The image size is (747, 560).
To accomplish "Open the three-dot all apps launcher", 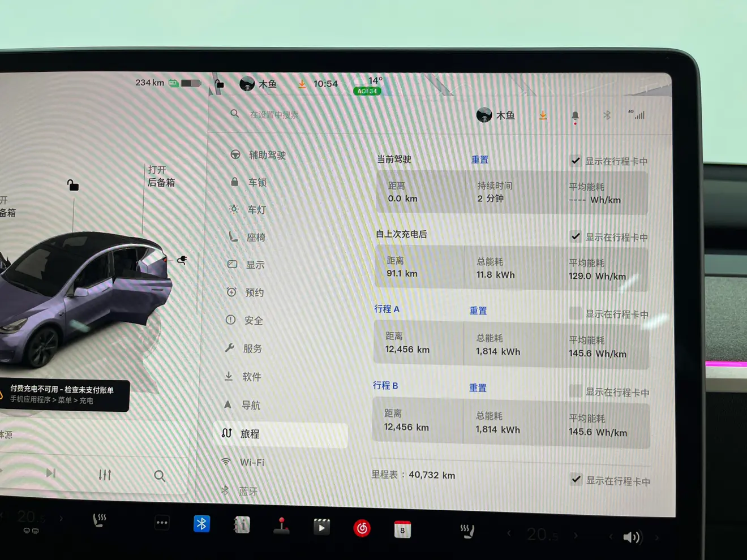I will click(x=162, y=523).
